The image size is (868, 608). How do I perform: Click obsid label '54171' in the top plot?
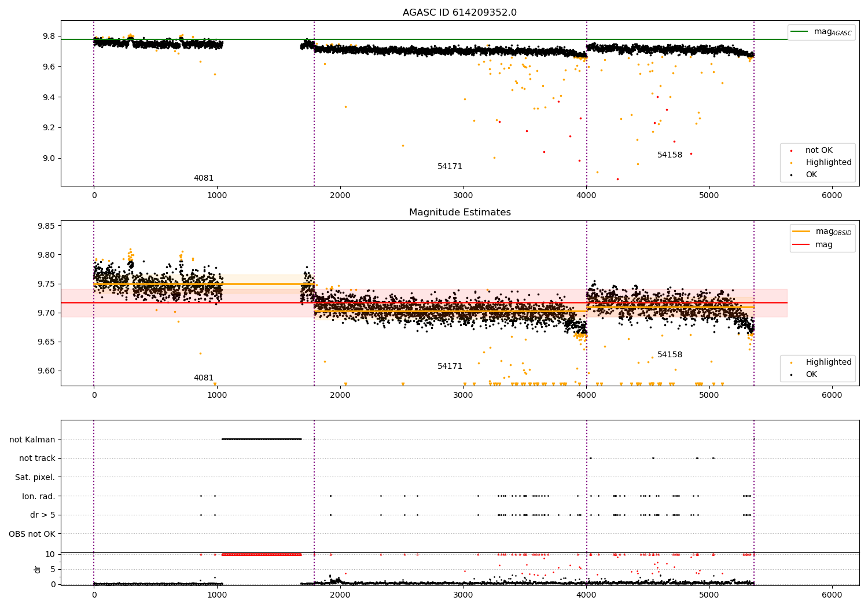(450, 167)
